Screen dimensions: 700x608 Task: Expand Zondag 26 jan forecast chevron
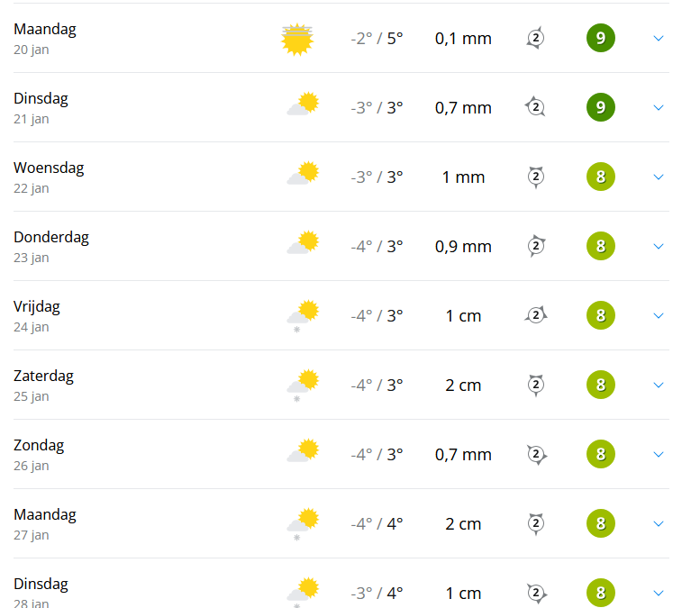pos(658,455)
